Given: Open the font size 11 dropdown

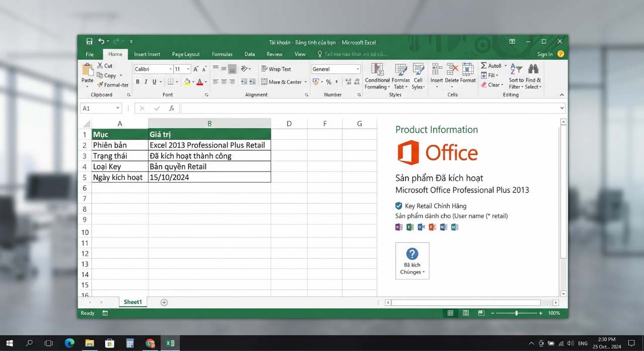Looking at the screenshot, I should pyautogui.click(x=188, y=69).
